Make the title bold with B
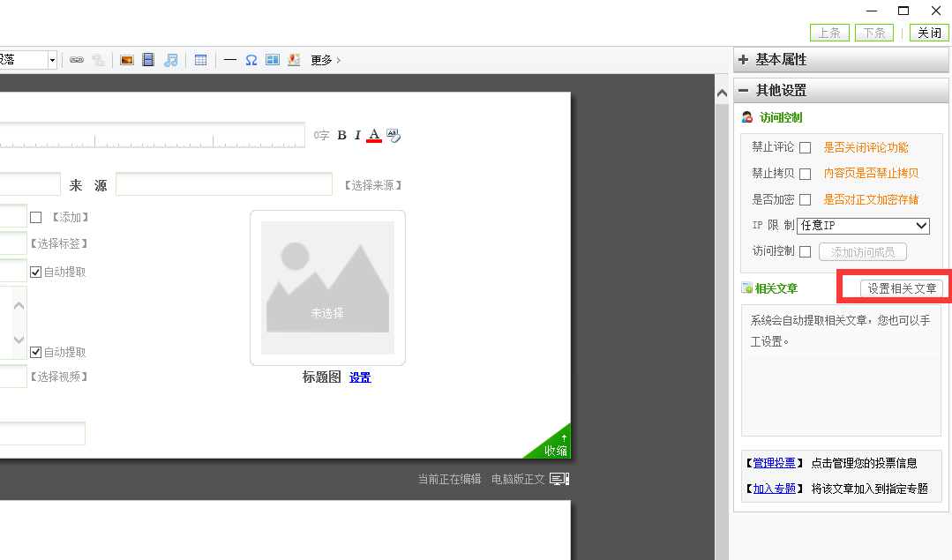The image size is (952, 560). coord(342,135)
